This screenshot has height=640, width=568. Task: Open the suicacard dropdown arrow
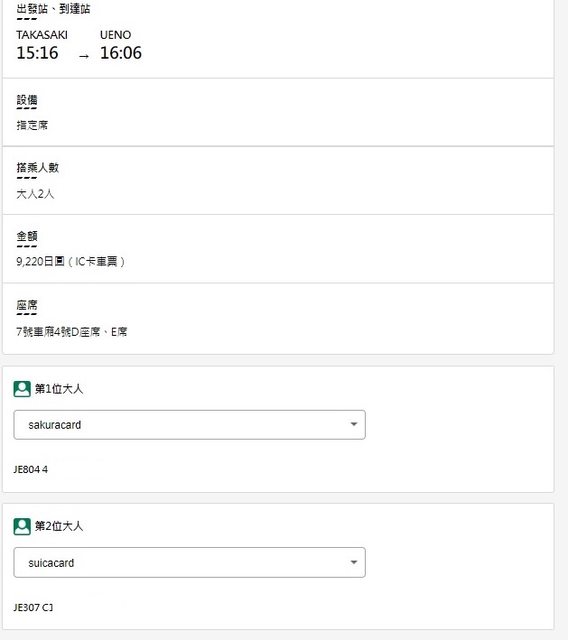coord(354,562)
